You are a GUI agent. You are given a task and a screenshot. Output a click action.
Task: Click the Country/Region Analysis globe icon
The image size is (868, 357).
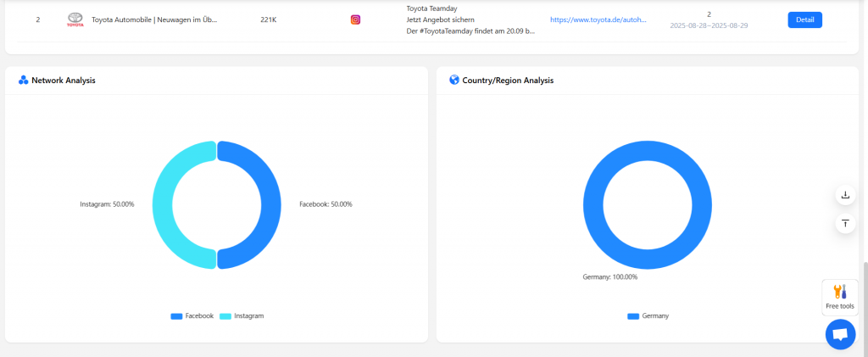point(454,81)
